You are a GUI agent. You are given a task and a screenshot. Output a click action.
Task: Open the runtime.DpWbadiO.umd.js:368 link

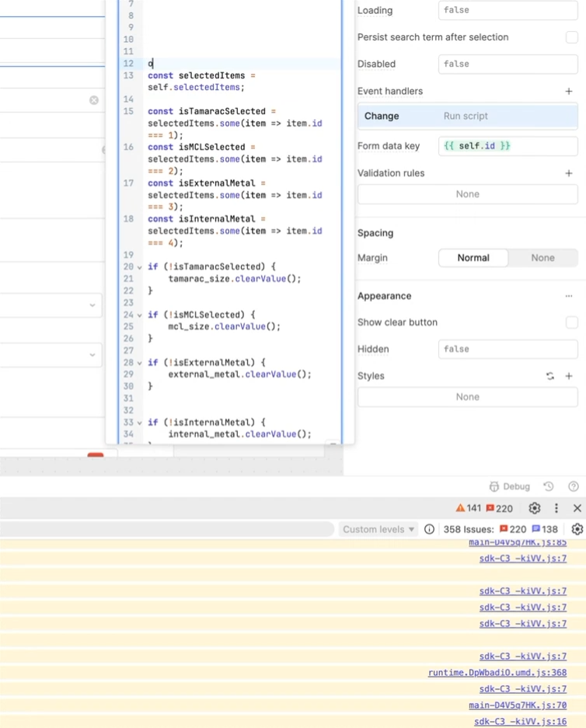point(497,672)
